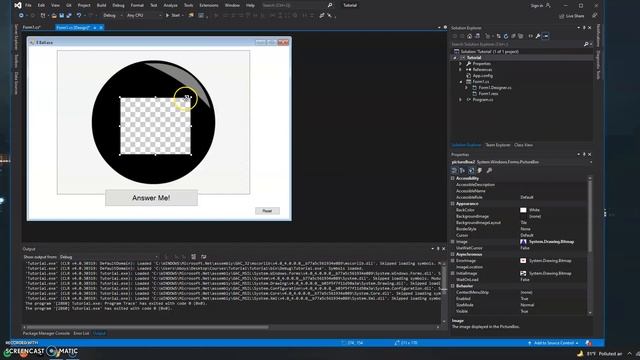Click the Reset button on the form
The width and height of the screenshot is (640, 360).
[x=267, y=211]
